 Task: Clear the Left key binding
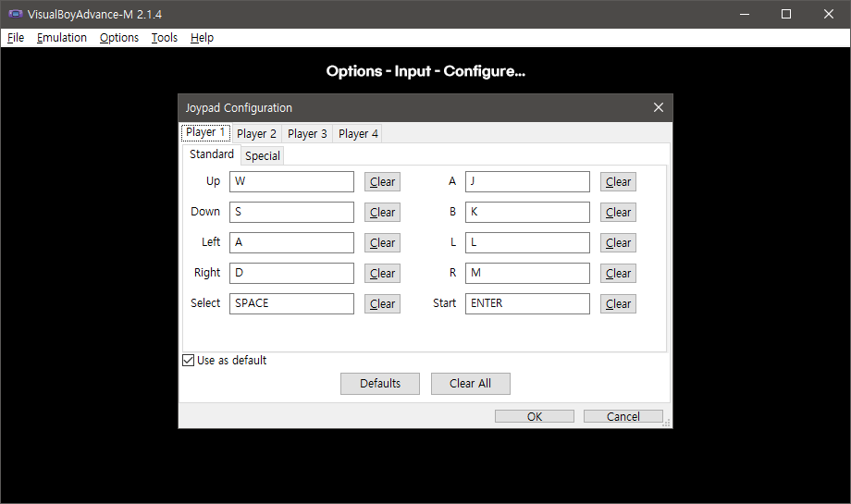coord(383,242)
